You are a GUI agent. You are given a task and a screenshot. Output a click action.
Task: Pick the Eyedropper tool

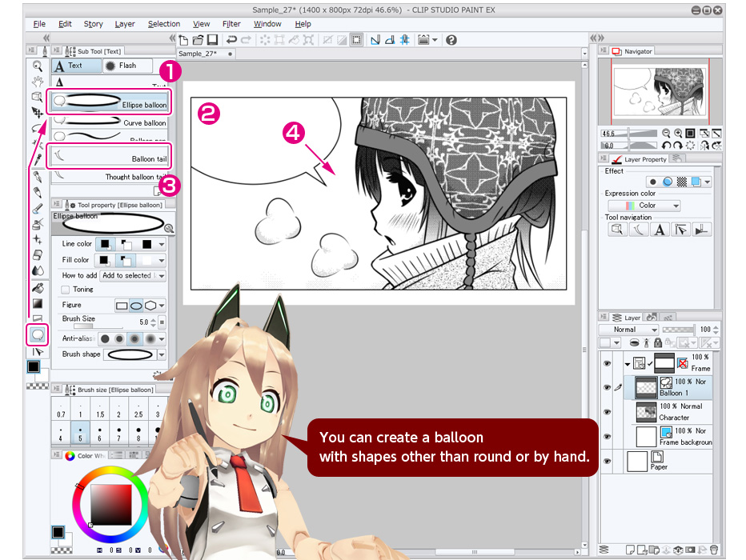(37, 159)
